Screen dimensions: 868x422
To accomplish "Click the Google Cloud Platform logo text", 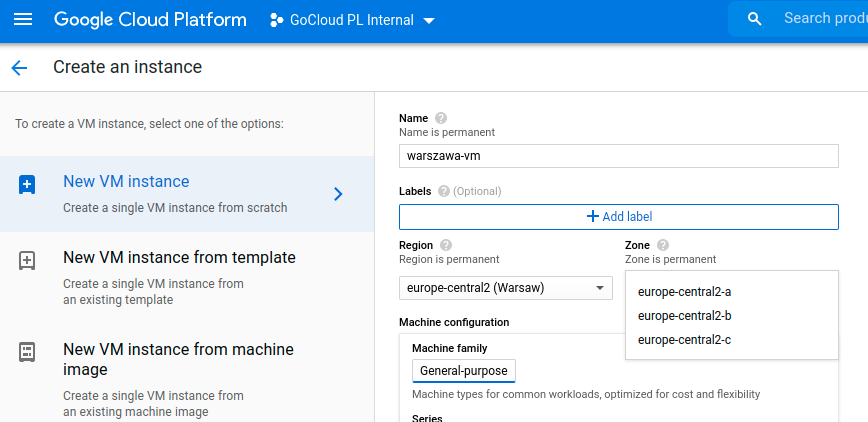I will (x=150, y=20).
